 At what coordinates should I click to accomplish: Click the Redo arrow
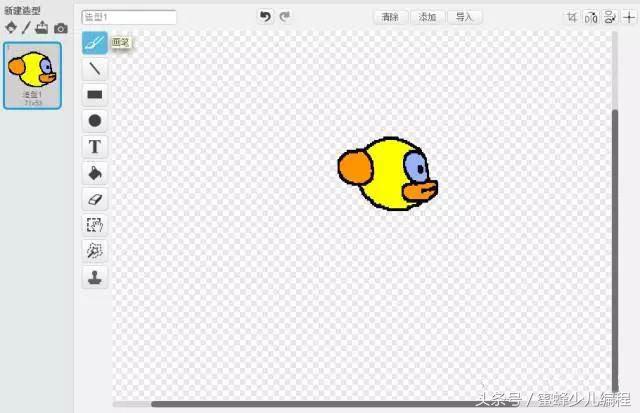pyautogui.click(x=285, y=17)
